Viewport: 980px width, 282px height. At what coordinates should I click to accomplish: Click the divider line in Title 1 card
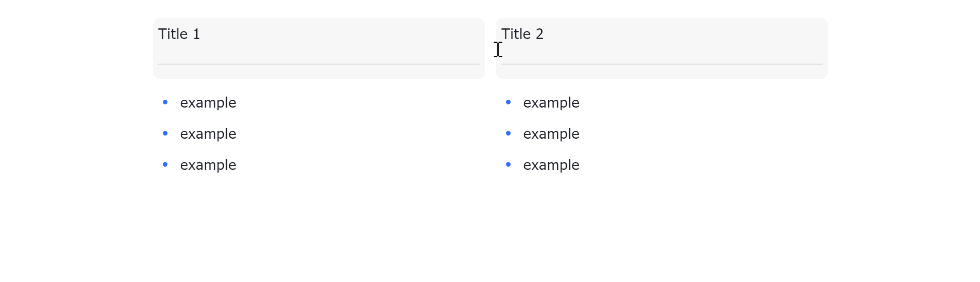tap(318, 64)
